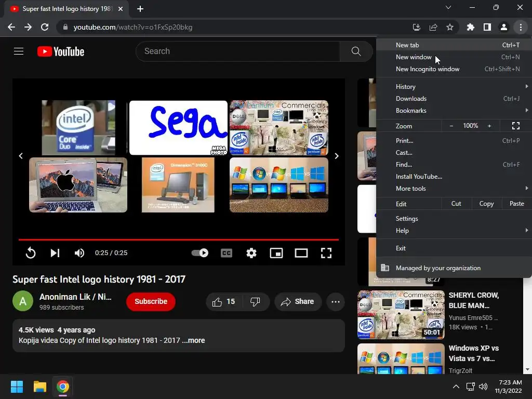This screenshot has width=532, height=399.
Task: Share the video
Action: tap(298, 302)
